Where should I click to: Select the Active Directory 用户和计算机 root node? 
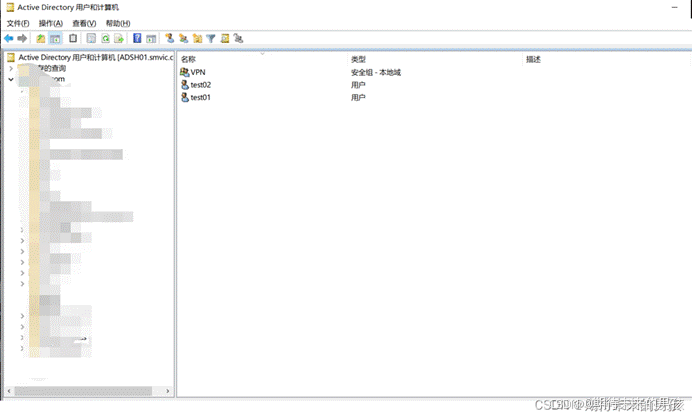[x=96, y=57]
